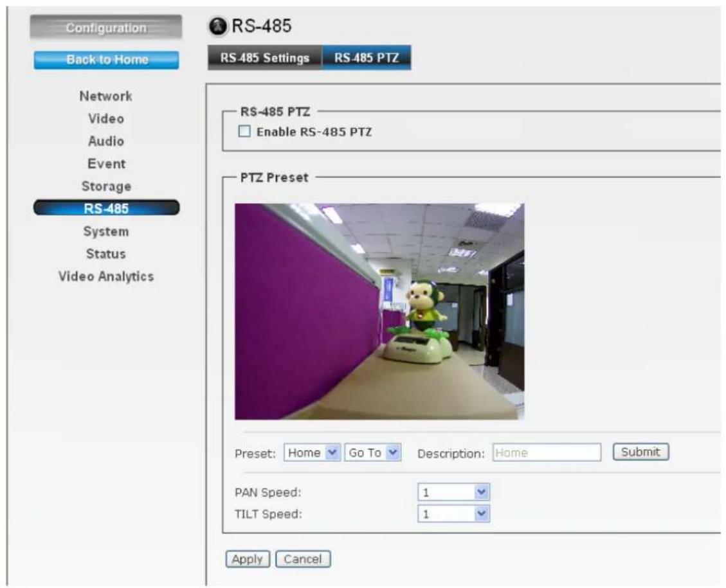
Task: Focus the Description input field
Action: coord(547,453)
